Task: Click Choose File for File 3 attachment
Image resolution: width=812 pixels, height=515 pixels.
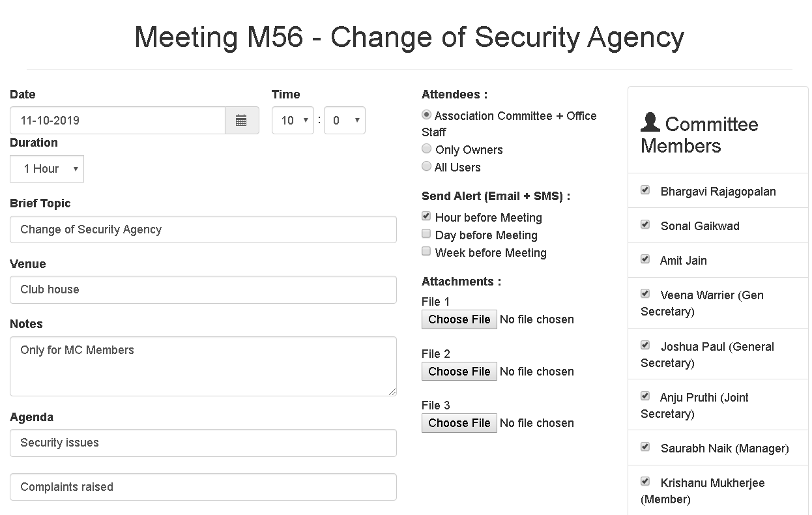Action: 459,422
